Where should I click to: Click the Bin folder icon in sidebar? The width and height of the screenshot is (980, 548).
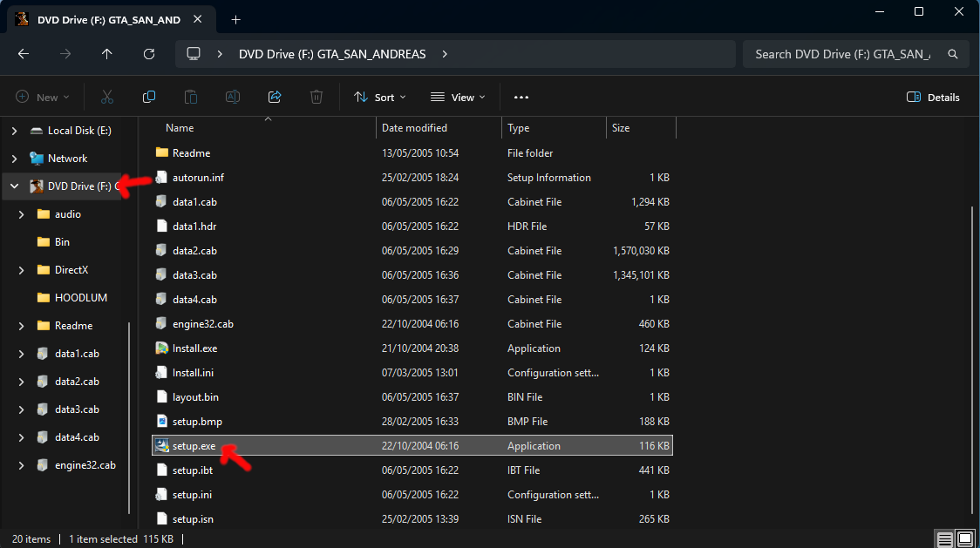click(x=43, y=242)
